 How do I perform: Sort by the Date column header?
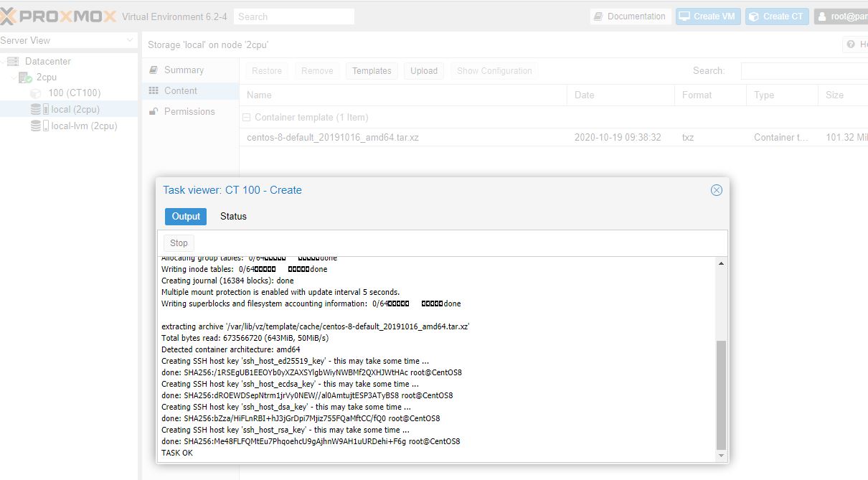[621, 95]
